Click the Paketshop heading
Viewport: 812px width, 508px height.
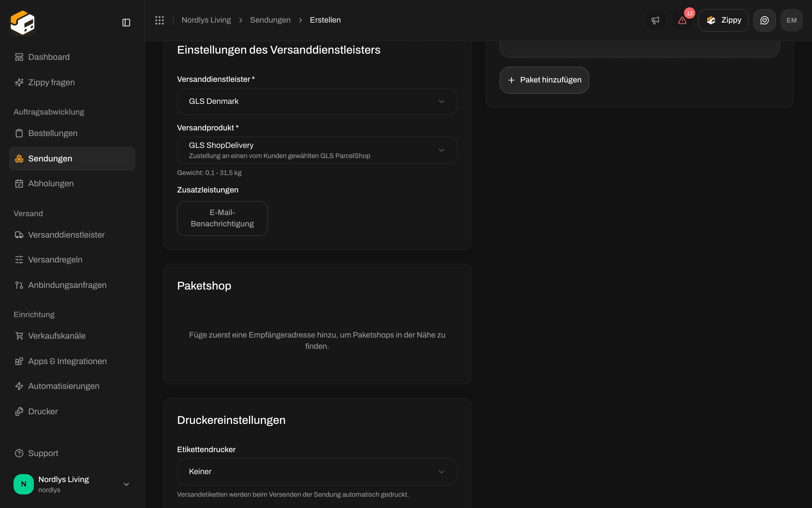[x=204, y=286]
